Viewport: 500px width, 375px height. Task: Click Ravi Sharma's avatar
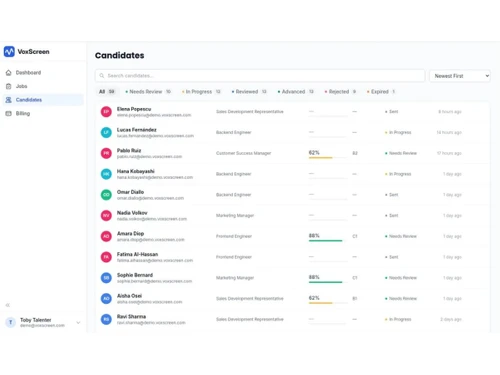tap(106, 319)
